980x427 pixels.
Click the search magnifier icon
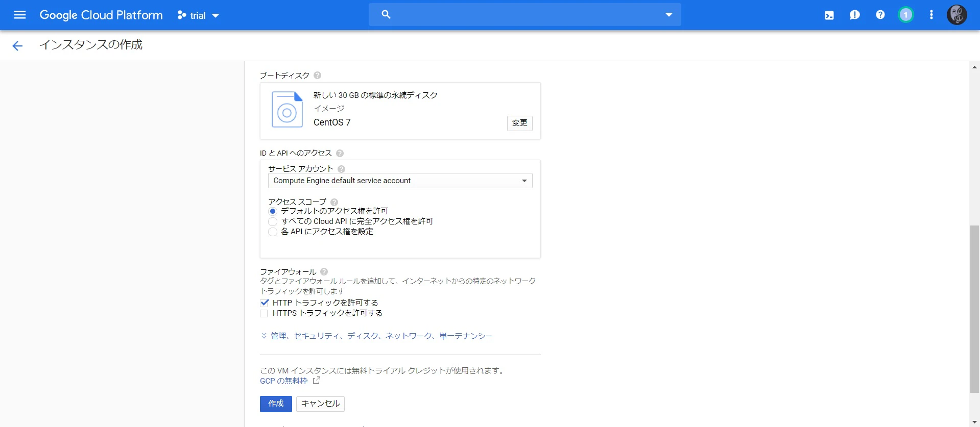click(386, 15)
